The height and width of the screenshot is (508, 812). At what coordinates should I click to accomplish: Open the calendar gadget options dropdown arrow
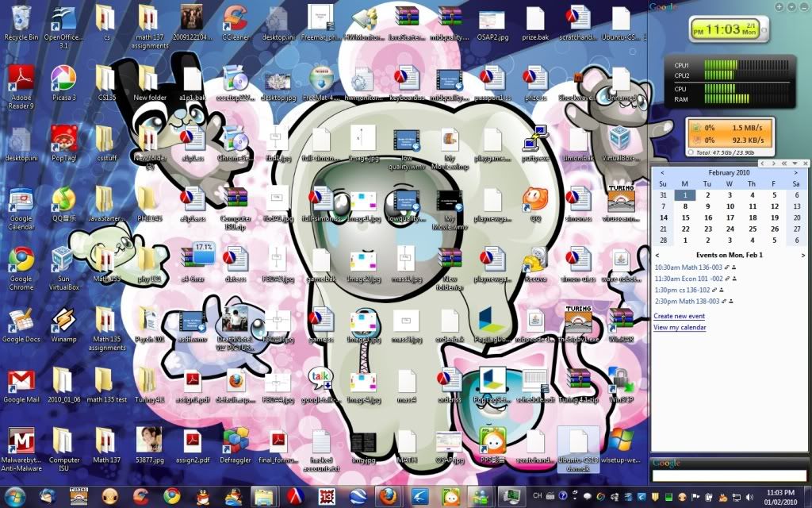795,164
